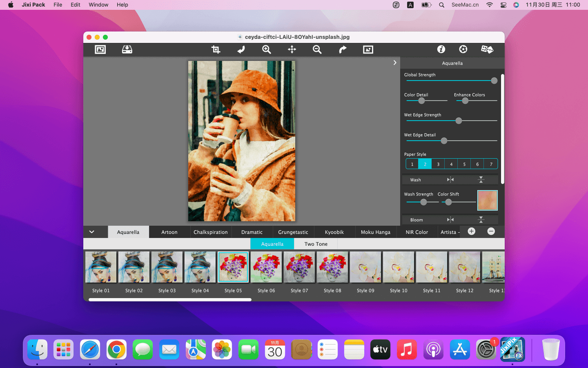
Task: Select the crop tool
Action: coord(216,49)
